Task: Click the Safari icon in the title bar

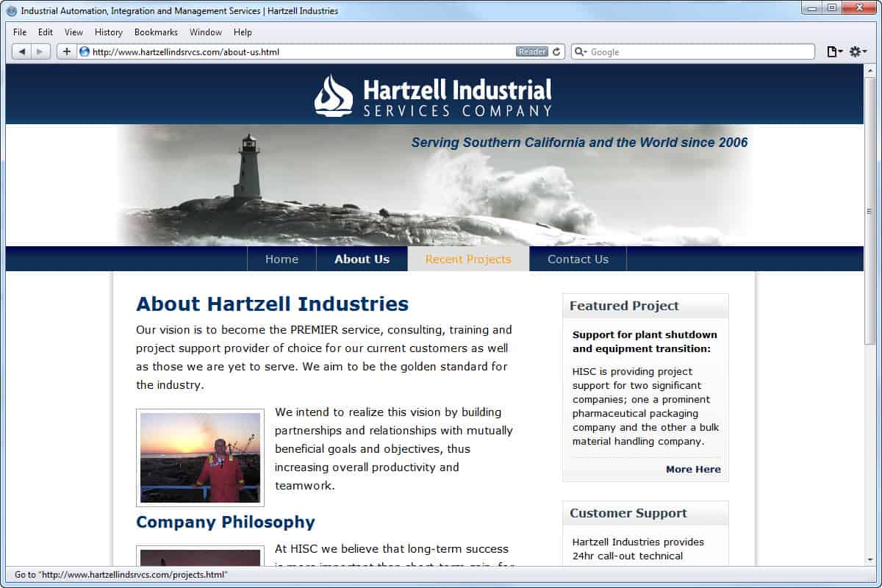Action: [x=12, y=11]
